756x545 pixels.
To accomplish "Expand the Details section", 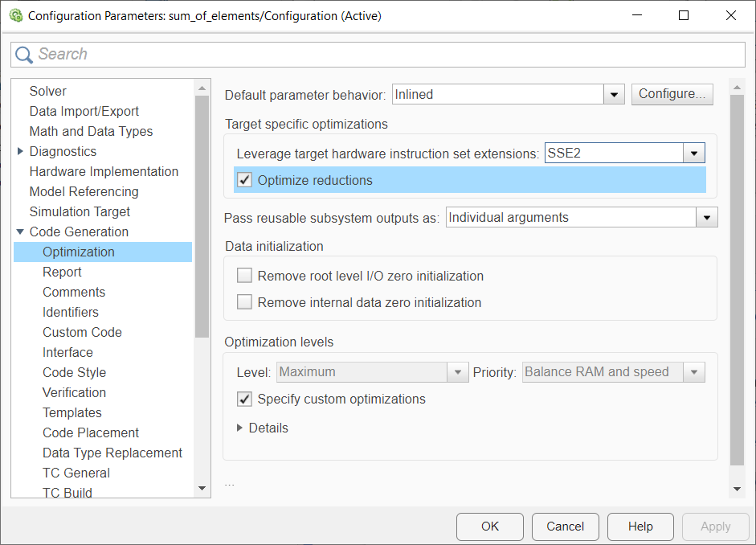I will 240,428.
